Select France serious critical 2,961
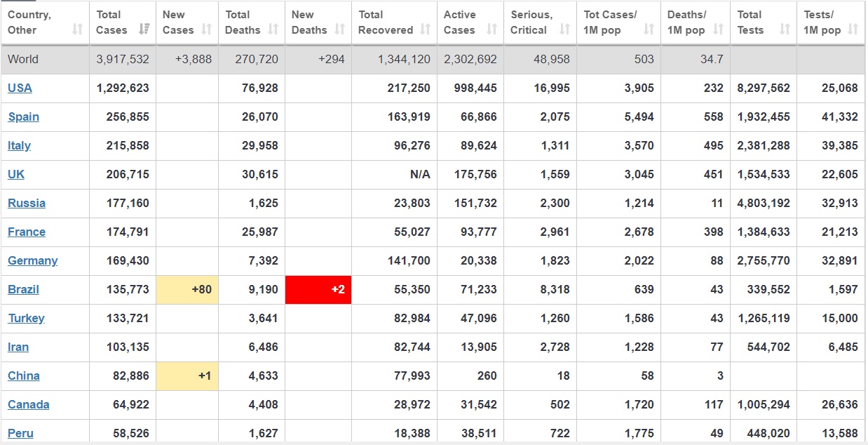This screenshot has height=445, width=868. (x=555, y=232)
